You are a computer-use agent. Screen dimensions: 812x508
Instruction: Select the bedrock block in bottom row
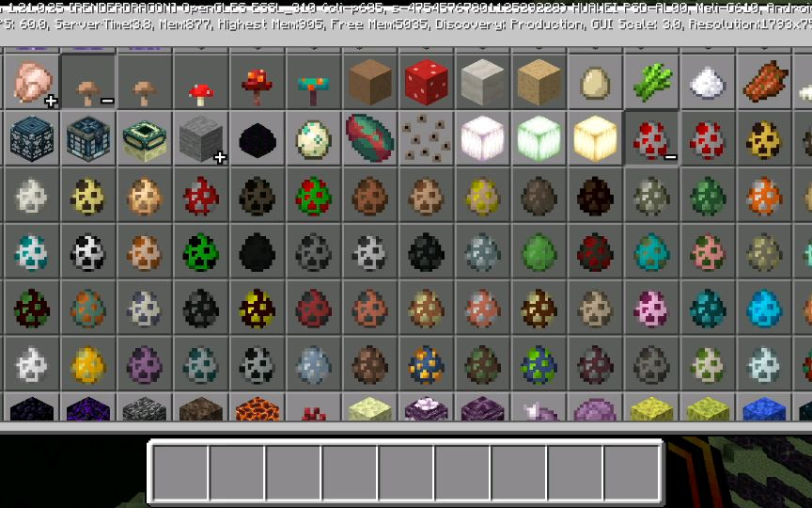coord(145,407)
